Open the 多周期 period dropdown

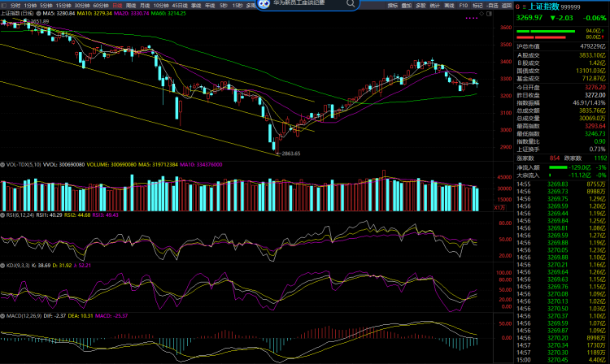(253, 5)
